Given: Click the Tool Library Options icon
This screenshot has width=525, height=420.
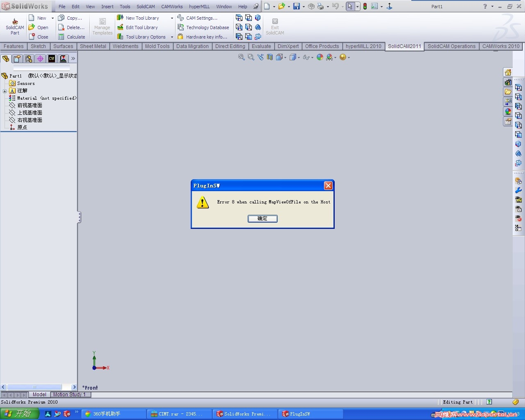Looking at the screenshot, I should pos(120,37).
